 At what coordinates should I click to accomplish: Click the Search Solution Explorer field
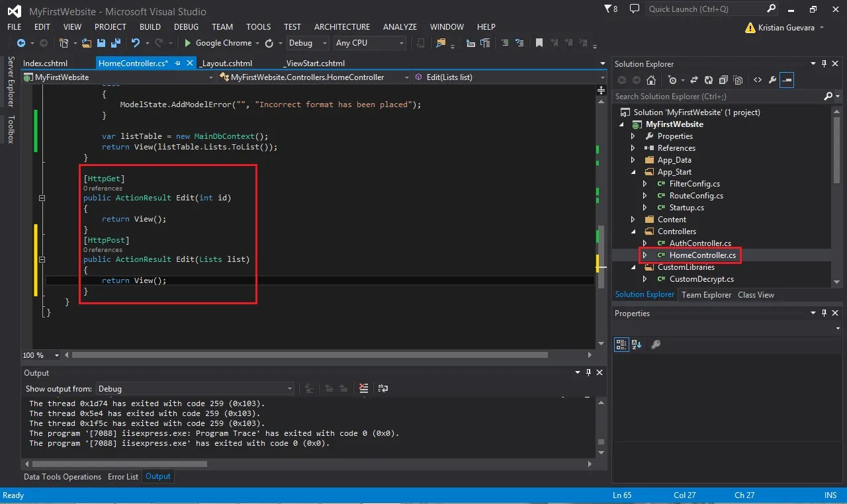(x=719, y=97)
